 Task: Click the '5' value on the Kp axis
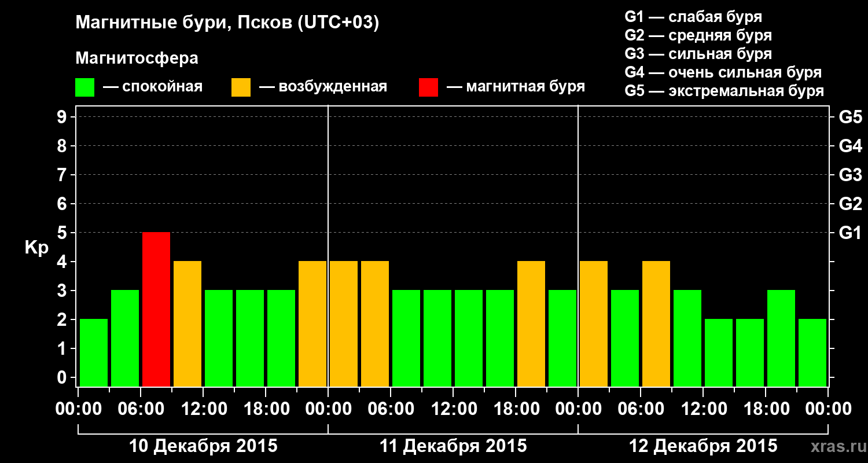click(63, 233)
